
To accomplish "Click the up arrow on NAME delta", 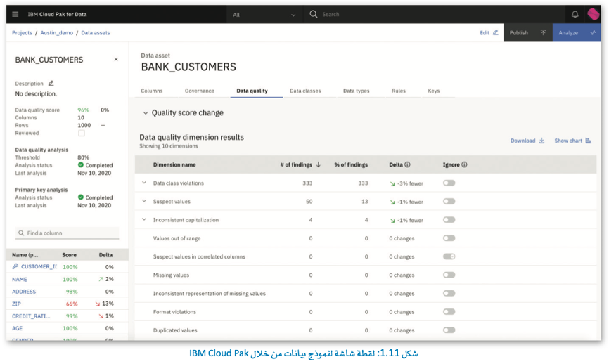I will [x=101, y=279].
